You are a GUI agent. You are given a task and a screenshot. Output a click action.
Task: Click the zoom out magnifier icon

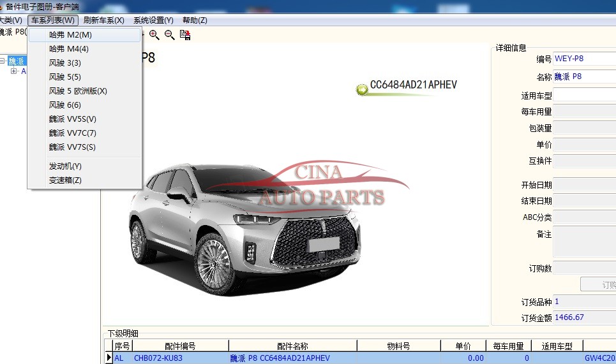[x=170, y=34]
